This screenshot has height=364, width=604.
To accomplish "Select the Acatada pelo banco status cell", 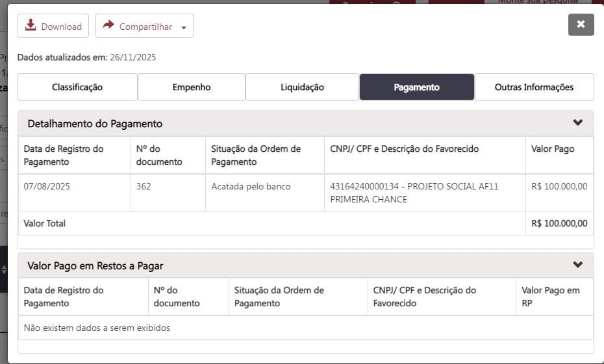I will pos(251,186).
